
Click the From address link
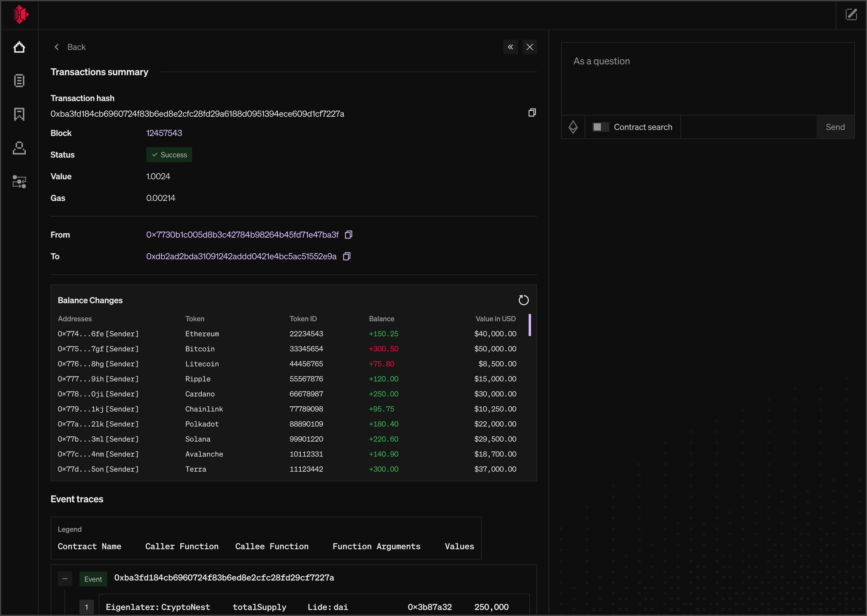[242, 235]
